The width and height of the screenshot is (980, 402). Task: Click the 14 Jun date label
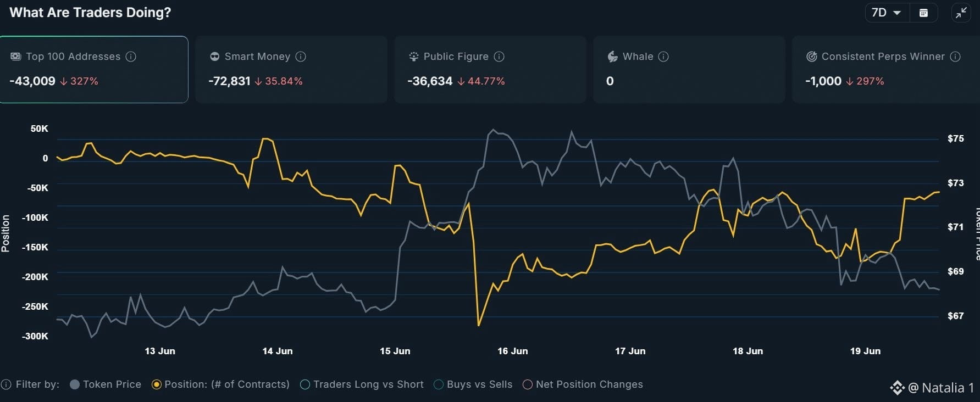[278, 351]
